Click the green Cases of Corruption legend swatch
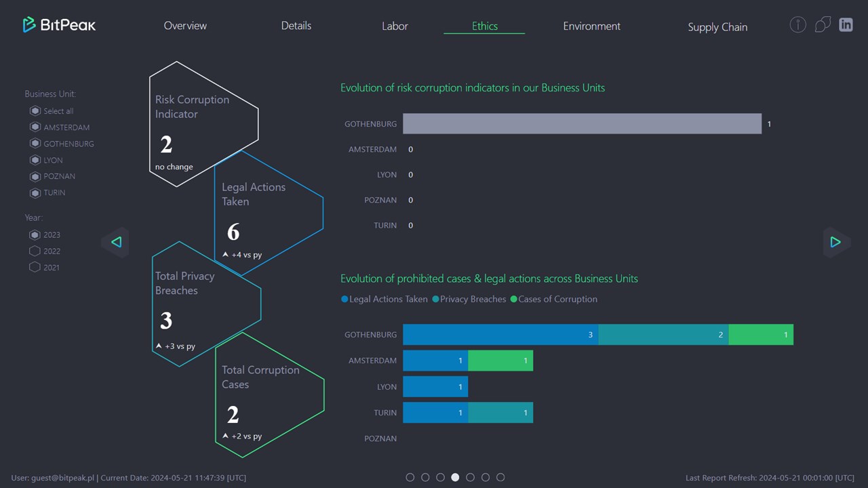This screenshot has height=488, width=868. [513, 299]
